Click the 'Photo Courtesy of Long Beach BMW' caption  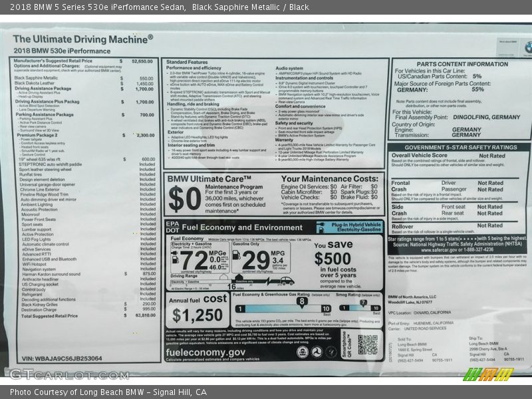click(x=108, y=392)
